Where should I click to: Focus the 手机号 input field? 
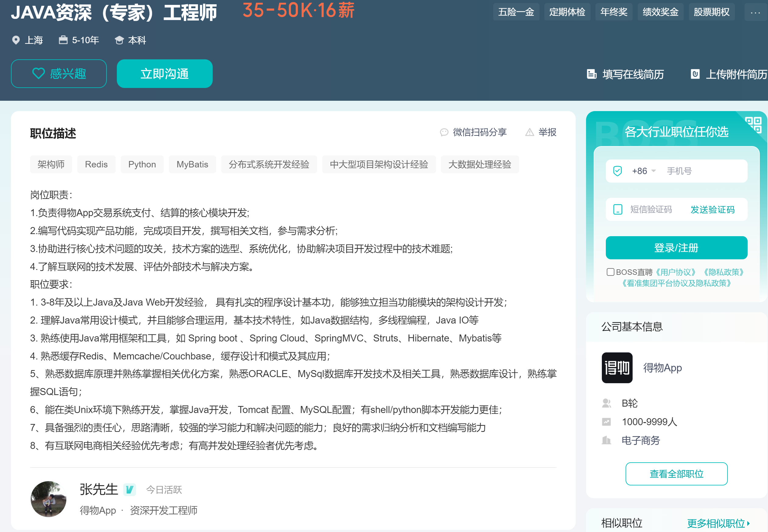tap(704, 171)
